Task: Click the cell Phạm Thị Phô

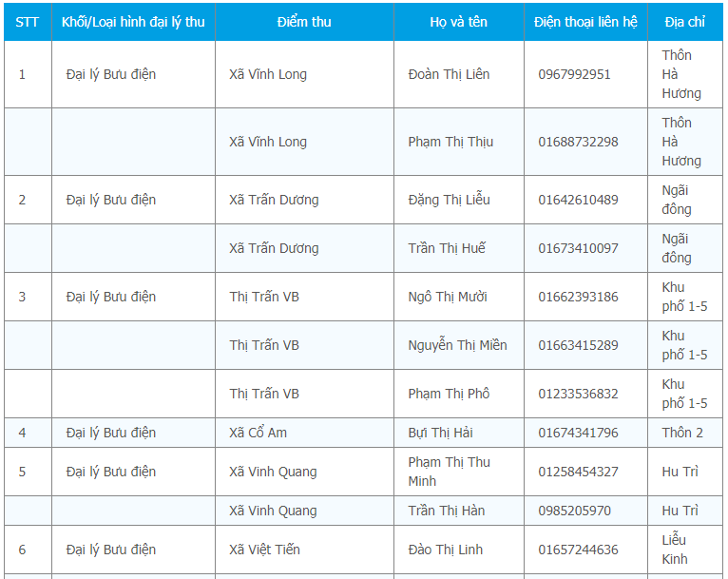Action: point(449,394)
